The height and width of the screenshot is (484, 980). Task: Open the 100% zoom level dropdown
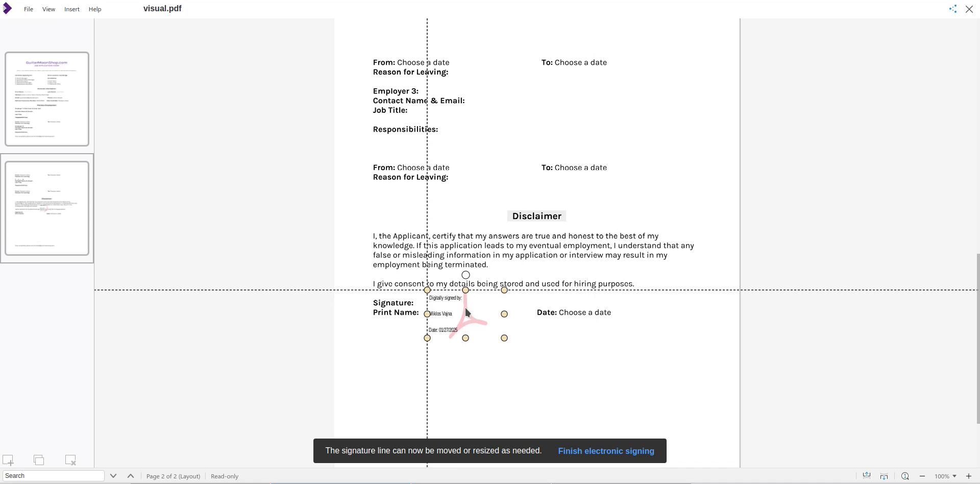pos(945,476)
